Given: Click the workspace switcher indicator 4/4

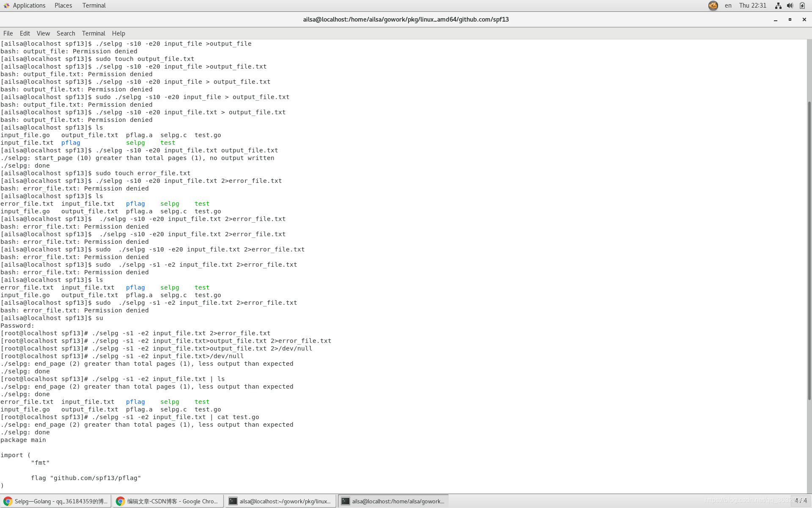Looking at the screenshot, I should coord(801,501).
